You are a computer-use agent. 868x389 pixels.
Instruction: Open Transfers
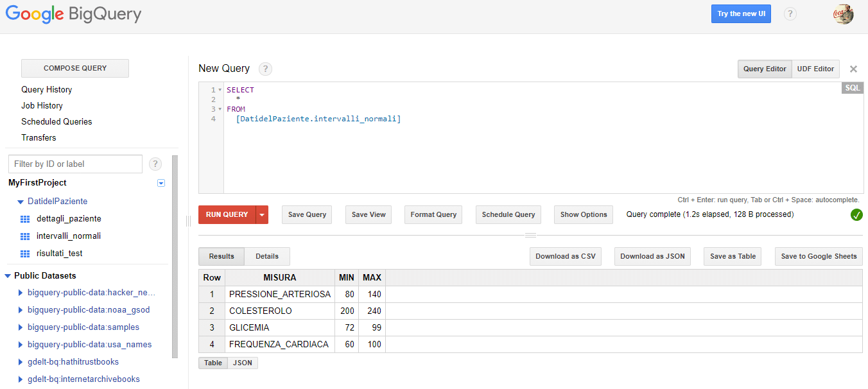(x=39, y=138)
